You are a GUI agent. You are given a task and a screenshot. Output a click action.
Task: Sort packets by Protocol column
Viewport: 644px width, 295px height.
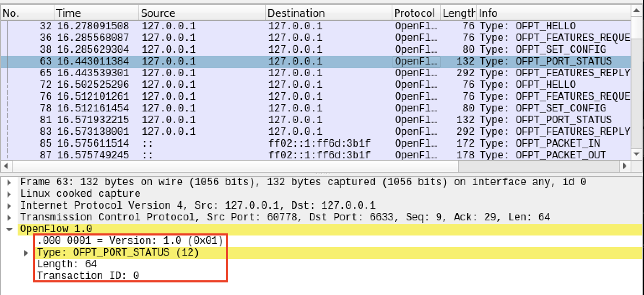point(416,13)
